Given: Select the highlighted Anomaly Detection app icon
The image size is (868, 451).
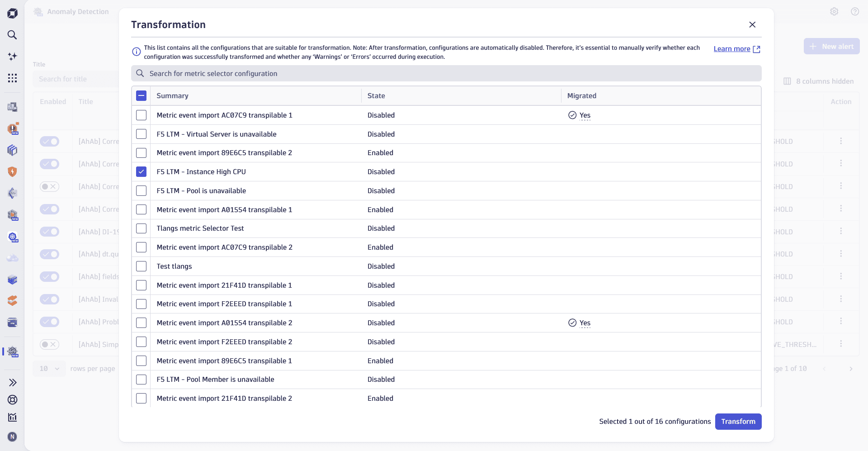Looking at the screenshot, I should point(12,352).
